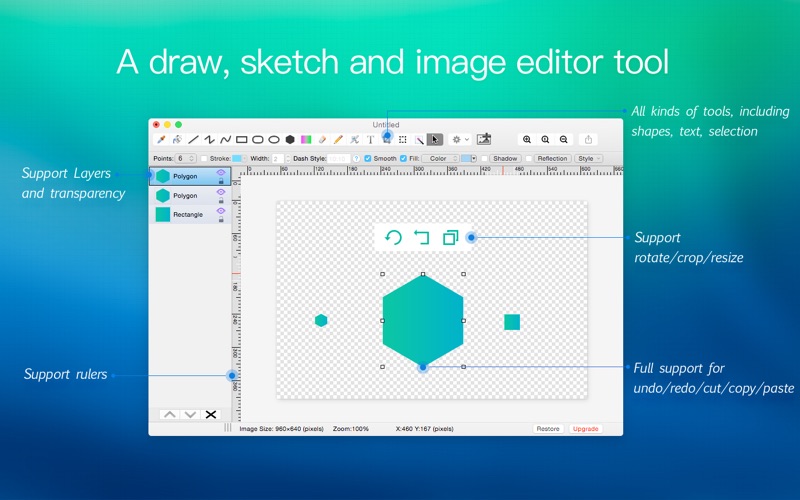Click the Image Size status text
This screenshot has width=800, height=500.
pyautogui.click(x=282, y=429)
